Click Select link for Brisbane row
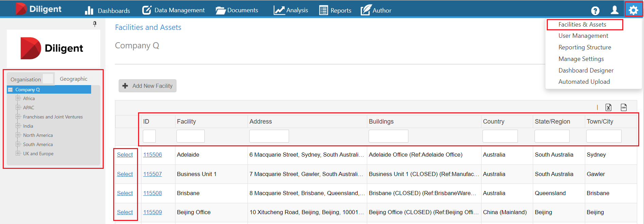The height and width of the screenshot is (224, 644). pyautogui.click(x=125, y=193)
